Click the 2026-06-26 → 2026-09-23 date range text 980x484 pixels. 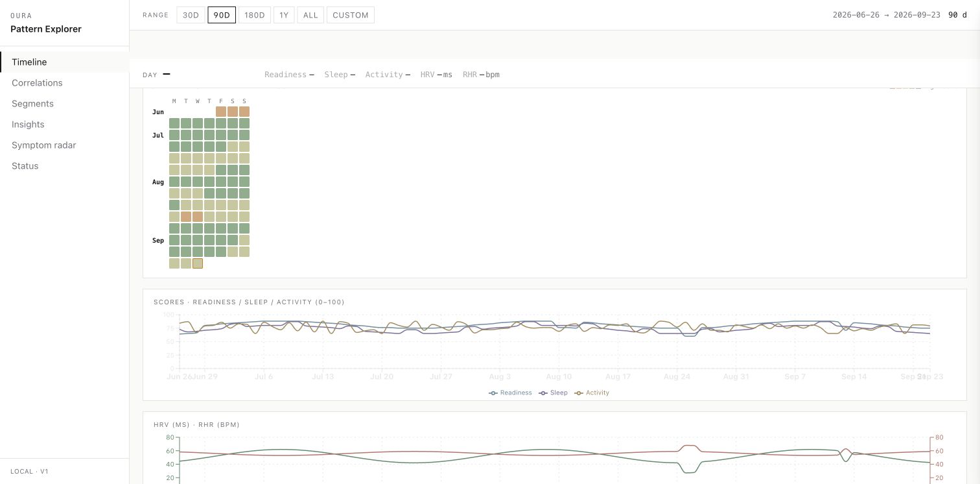pyautogui.click(x=886, y=15)
